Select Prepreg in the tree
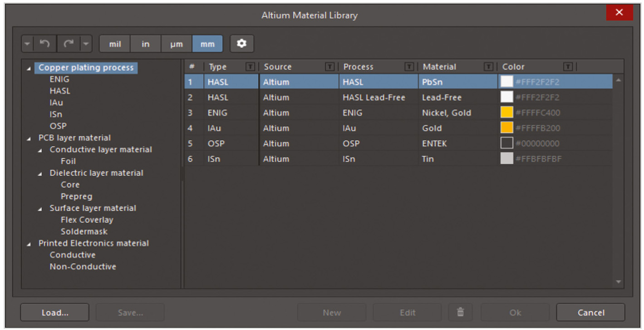644x330 pixels. pos(76,196)
